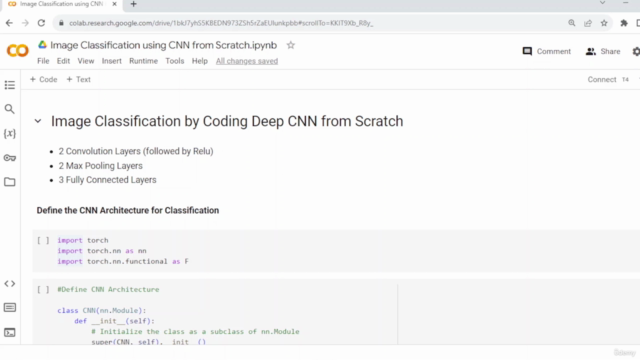The width and height of the screenshot is (640, 360).
Task: Open the Insert menu
Action: pos(111,61)
